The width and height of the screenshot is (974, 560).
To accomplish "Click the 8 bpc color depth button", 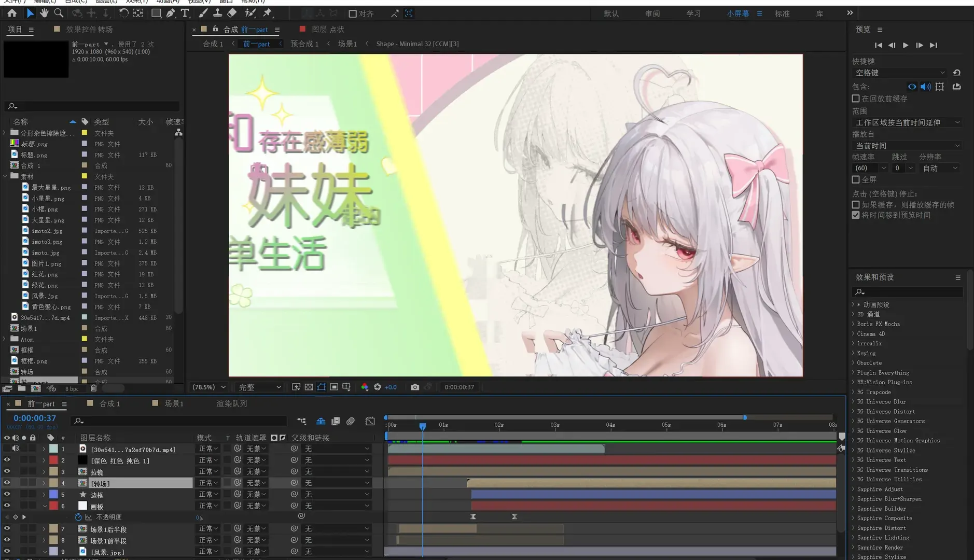I will (72, 389).
